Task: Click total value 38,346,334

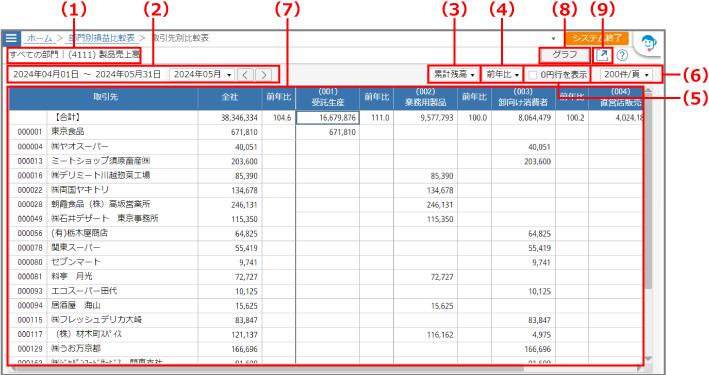Action: click(x=239, y=118)
